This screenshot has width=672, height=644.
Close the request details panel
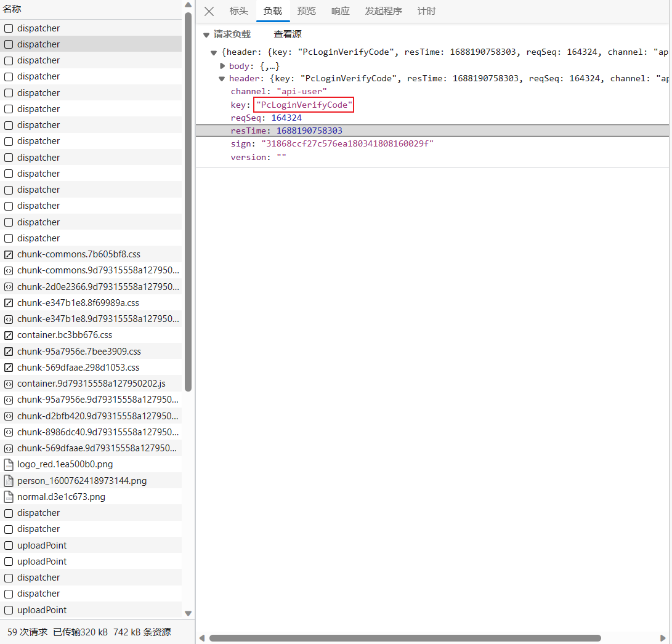click(209, 11)
